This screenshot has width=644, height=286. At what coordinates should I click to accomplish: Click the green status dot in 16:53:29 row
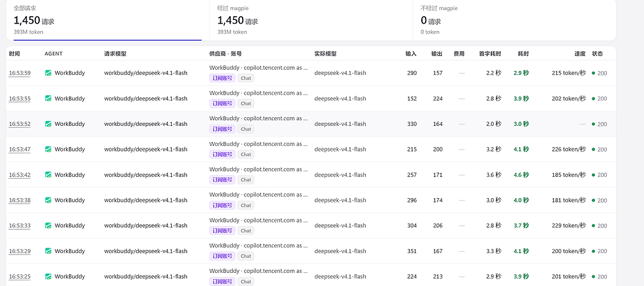click(594, 251)
